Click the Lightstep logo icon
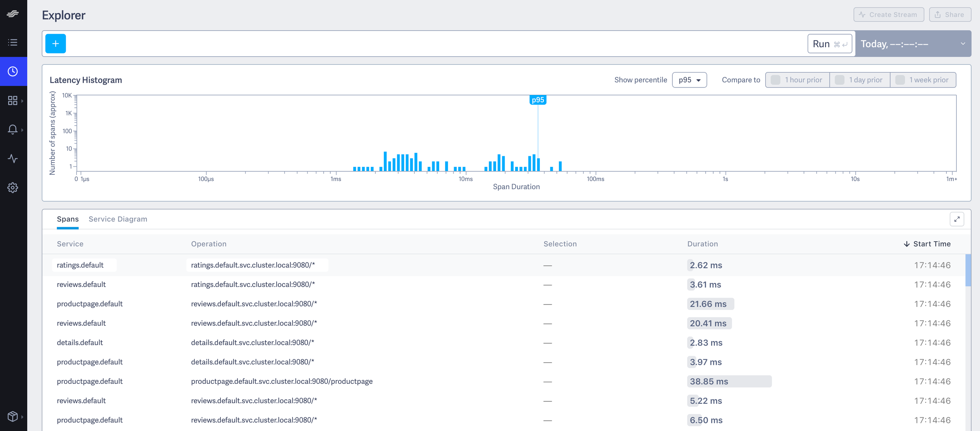Screen dimensions: 980x431 (x=13, y=14)
